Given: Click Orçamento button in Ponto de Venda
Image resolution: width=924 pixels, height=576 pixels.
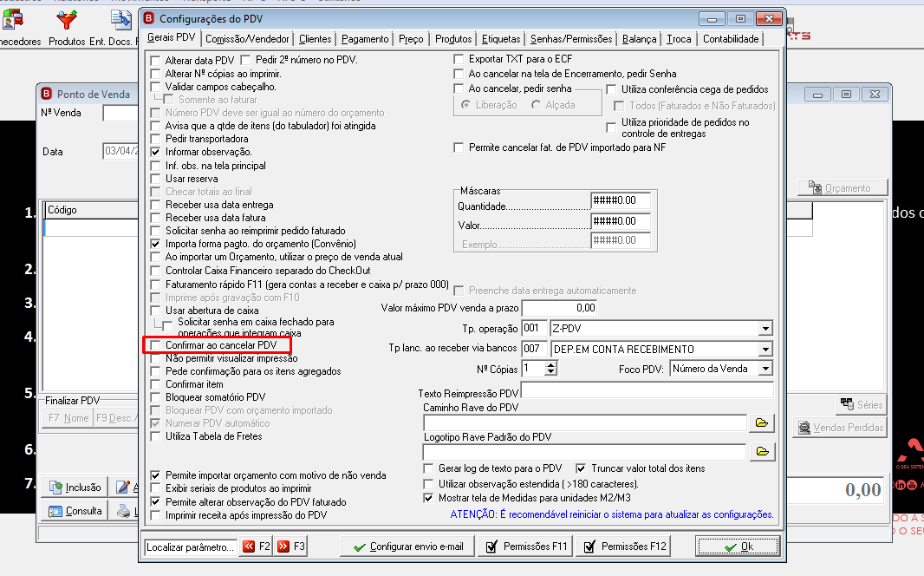Looking at the screenshot, I should (843, 188).
